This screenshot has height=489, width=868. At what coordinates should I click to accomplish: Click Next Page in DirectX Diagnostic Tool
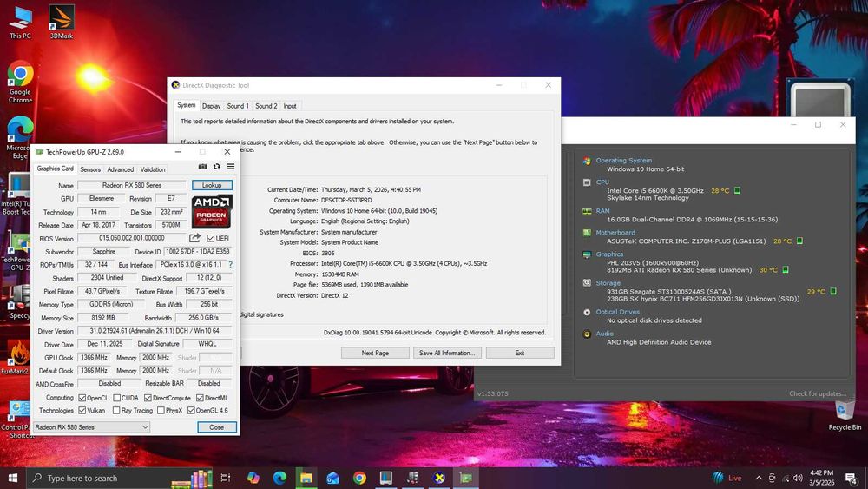[375, 353]
